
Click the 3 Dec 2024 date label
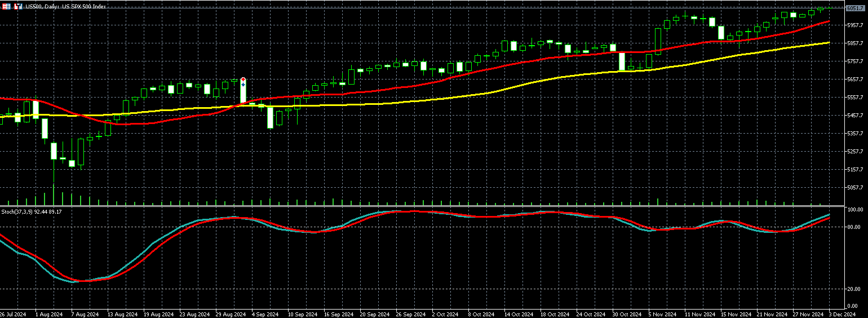843,314
